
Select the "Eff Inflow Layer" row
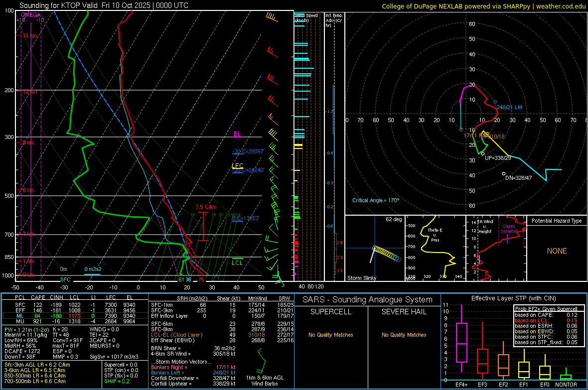click(x=222, y=316)
